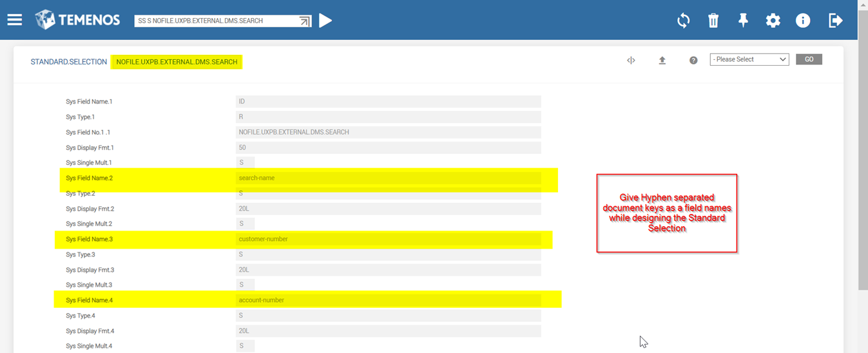This screenshot has width=868, height=353.
Task: Click the info icon in header
Action: [x=802, y=21]
